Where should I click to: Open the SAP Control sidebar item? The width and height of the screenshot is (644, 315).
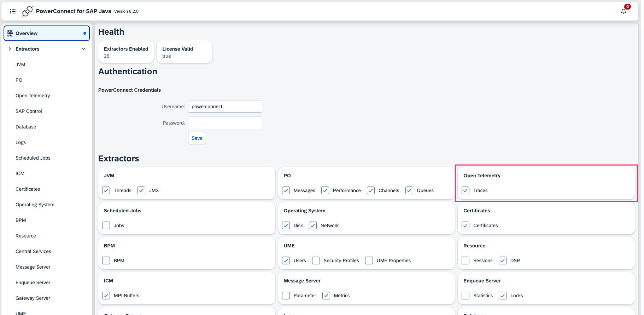click(29, 111)
